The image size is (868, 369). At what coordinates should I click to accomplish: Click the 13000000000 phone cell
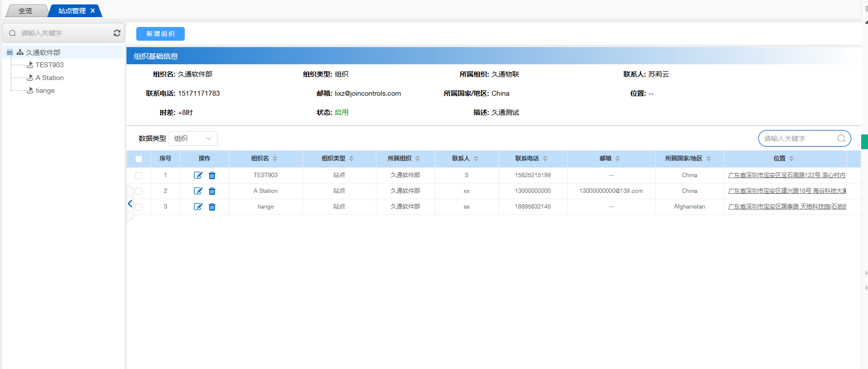pos(533,191)
